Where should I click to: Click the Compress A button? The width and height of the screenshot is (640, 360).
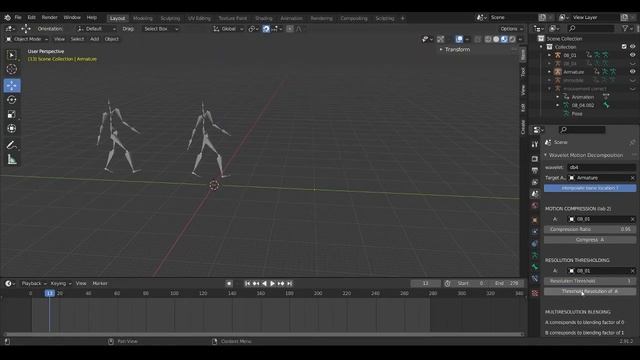[590, 240]
